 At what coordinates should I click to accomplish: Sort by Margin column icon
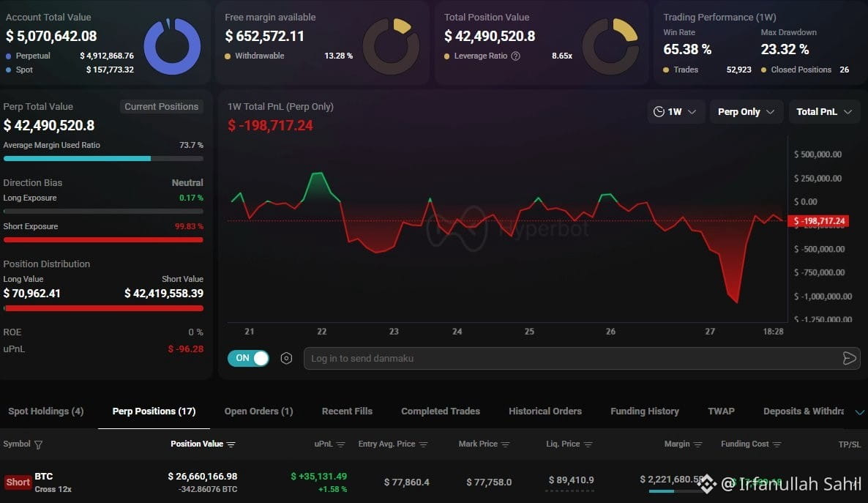697,444
